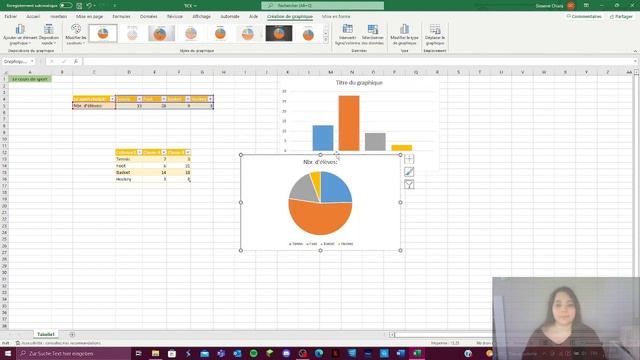Click the Excel taskbar icon

tap(417, 353)
